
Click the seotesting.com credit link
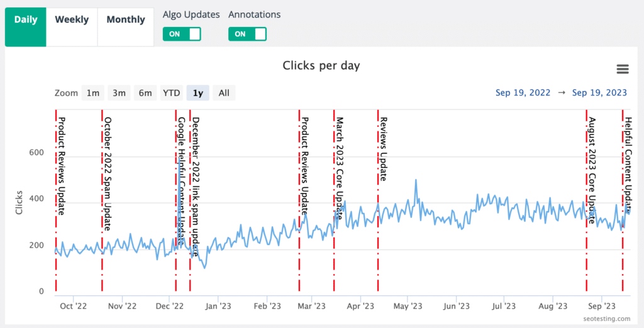[x=606, y=319]
